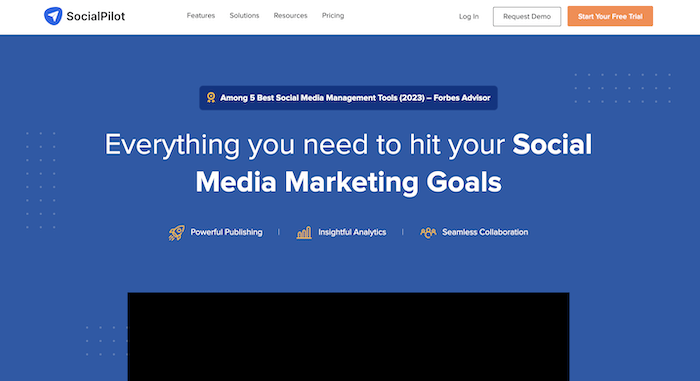Open the Solutions menu

coord(244,16)
